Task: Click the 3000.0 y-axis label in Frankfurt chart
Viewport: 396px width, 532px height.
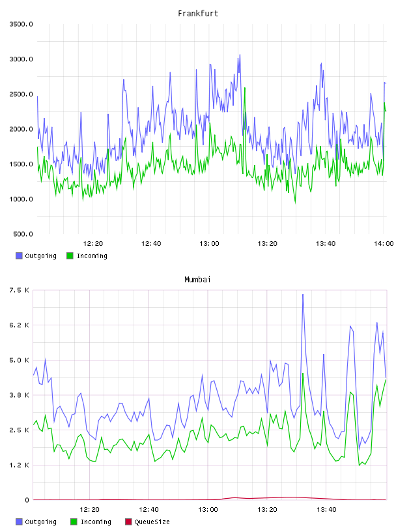Action: [21, 59]
